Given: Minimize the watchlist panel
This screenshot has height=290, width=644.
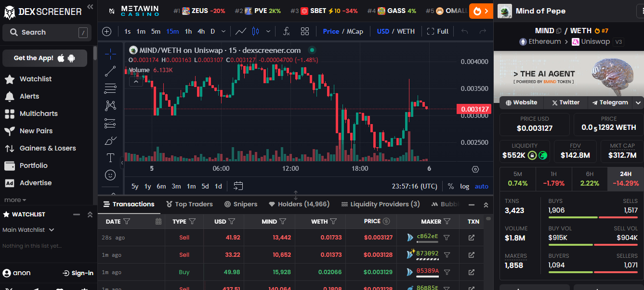Looking at the screenshot, I should click(76, 214).
